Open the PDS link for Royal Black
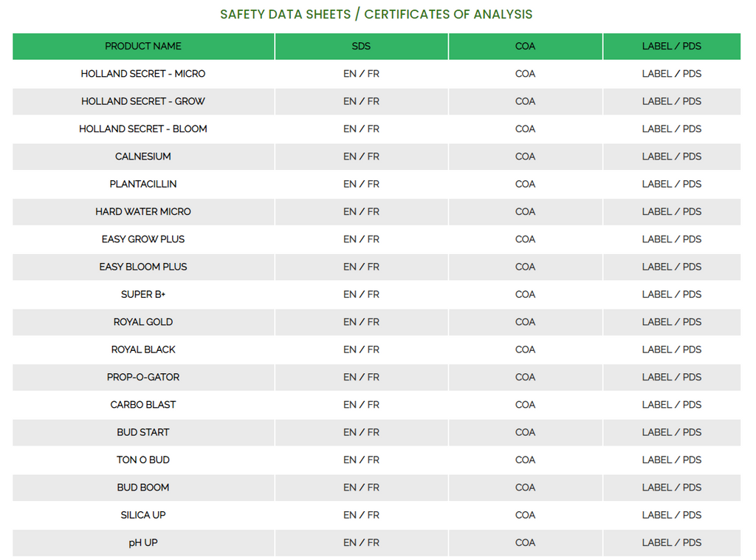The image size is (756, 560). (x=692, y=349)
